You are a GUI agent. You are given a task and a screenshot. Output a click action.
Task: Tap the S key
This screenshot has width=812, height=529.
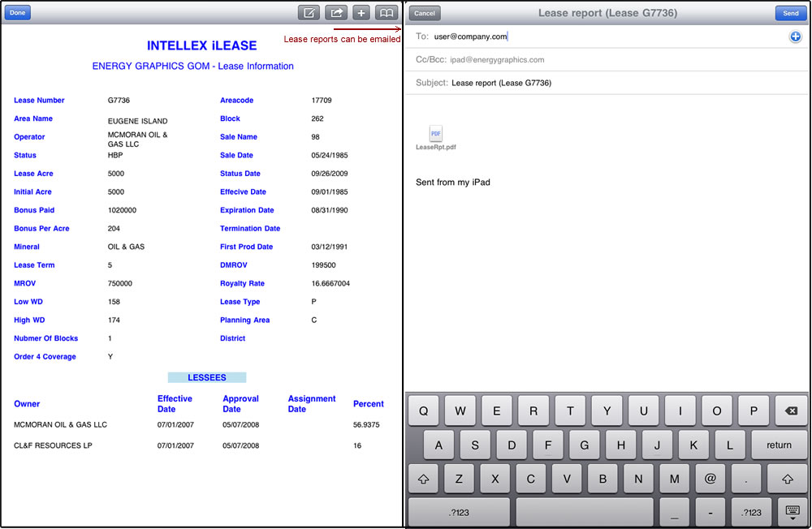(x=475, y=445)
